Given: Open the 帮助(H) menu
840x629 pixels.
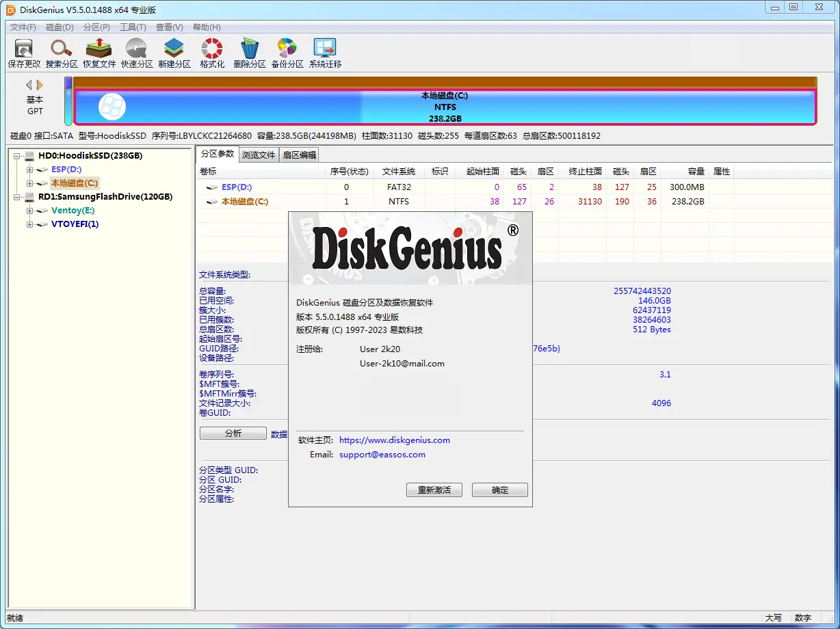Looking at the screenshot, I should pos(207,27).
